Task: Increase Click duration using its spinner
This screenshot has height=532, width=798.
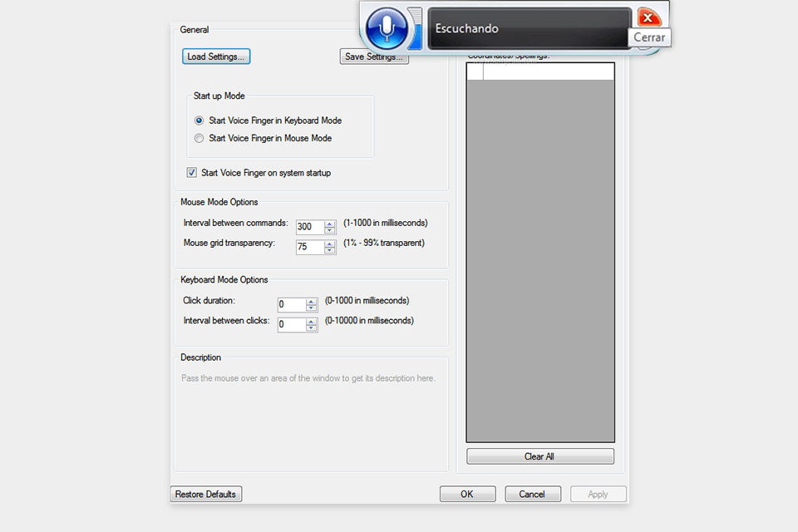Action: pyautogui.click(x=311, y=301)
